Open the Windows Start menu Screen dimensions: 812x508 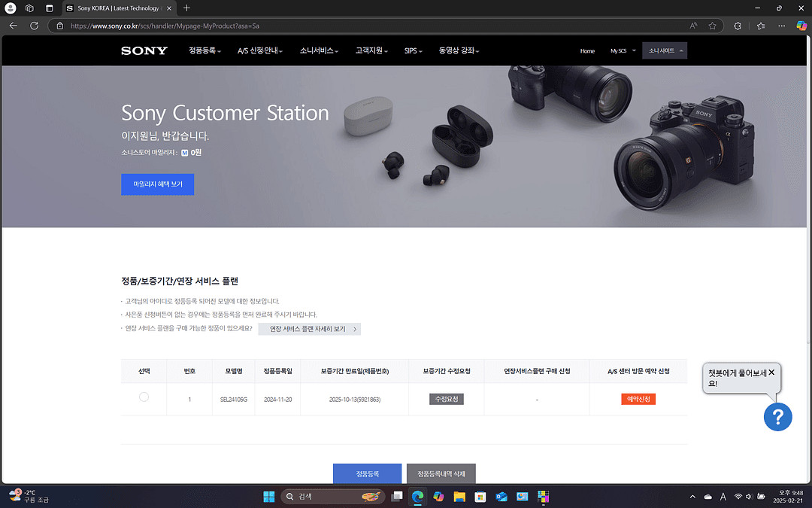(x=268, y=497)
